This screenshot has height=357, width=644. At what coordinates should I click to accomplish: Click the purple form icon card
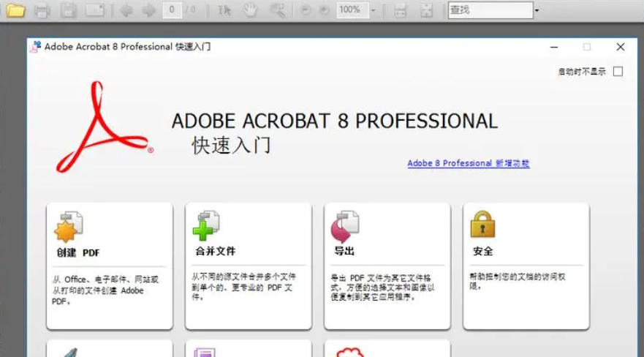pyautogui.click(x=205, y=353)
